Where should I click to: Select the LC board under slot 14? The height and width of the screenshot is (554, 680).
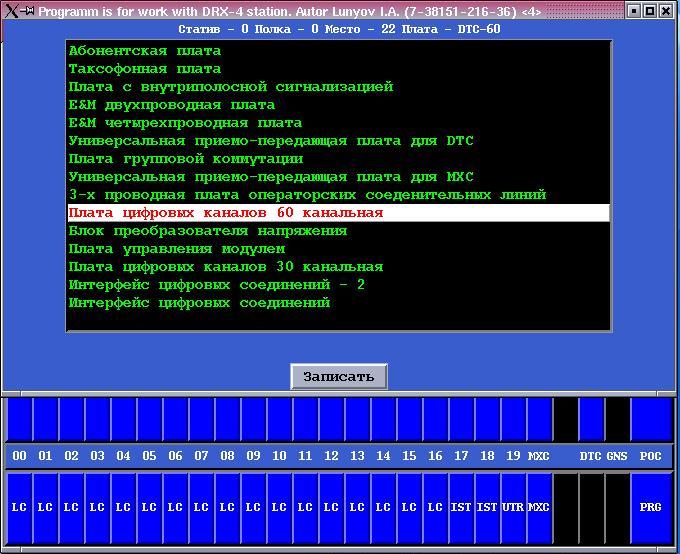[383, 508]
